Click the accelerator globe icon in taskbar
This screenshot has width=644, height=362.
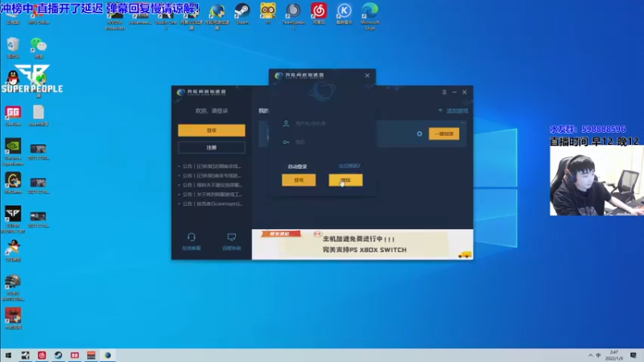108,356
